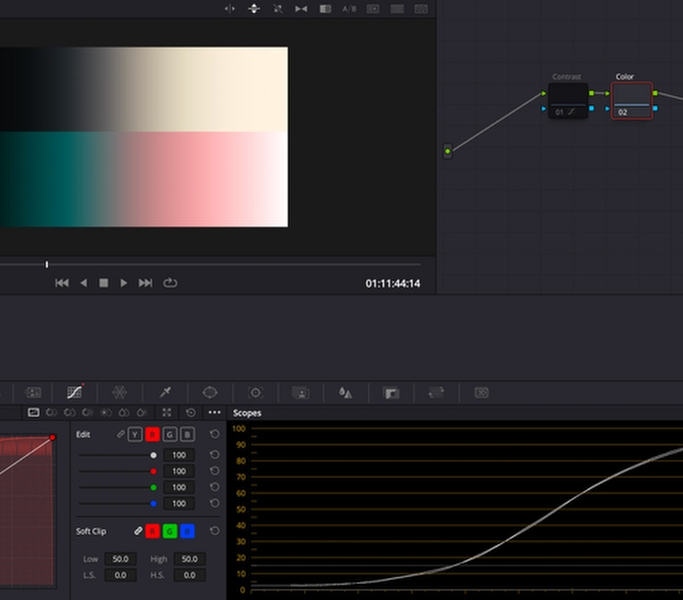The width and height of the screenshot is (683, 600).
Task: Open the Color Warper palette
Action: pyautogui.click(x=119, y=393)
